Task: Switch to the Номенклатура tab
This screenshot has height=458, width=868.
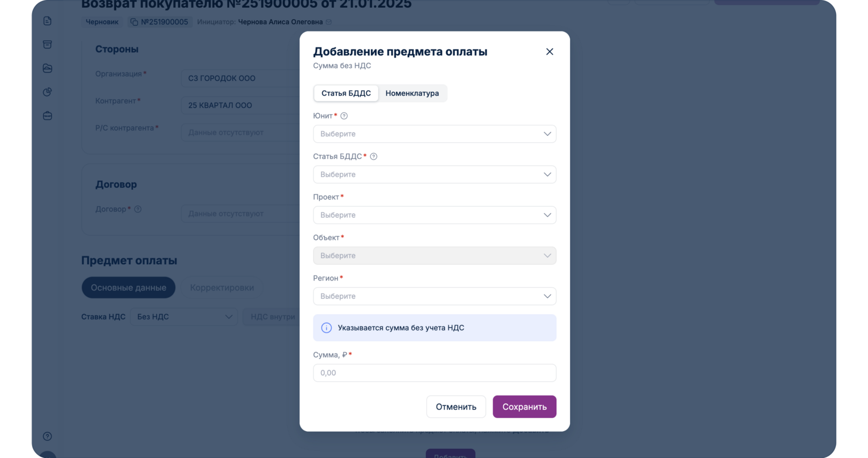Action: pyautogui.click(x=412, y=94)
